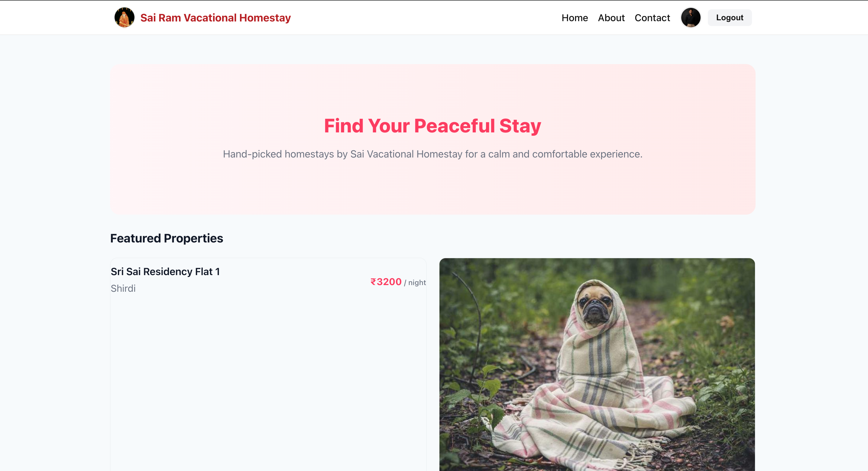Screen dimensions: 868x471
Task: Click the hand-picked homestays subtitle text
Action: pos(433,154)
